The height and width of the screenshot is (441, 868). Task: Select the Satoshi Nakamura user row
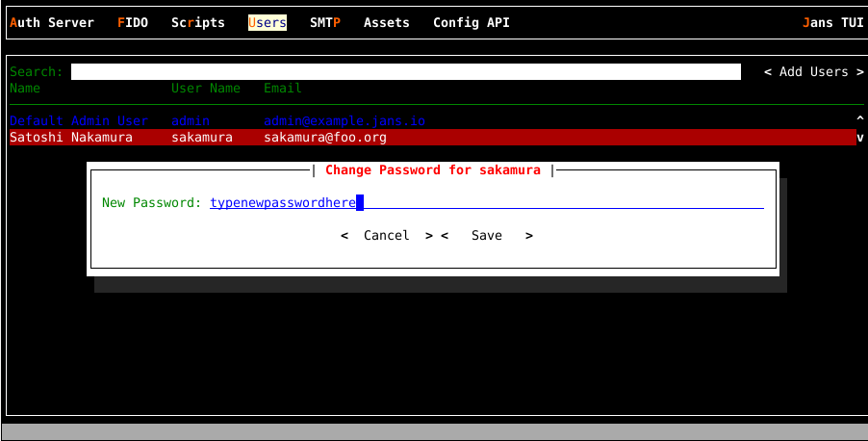(x=71, y=138)
